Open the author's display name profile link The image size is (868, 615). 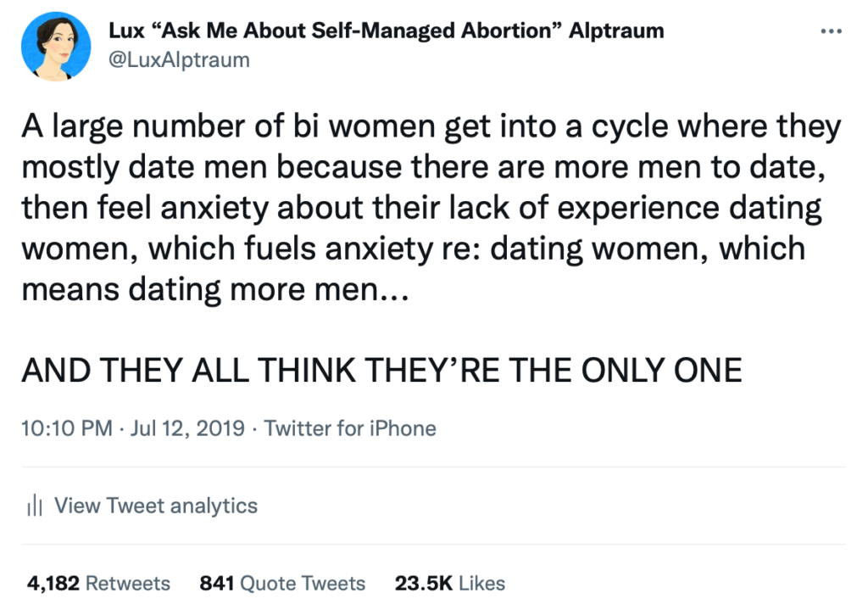tap(386, 31)
